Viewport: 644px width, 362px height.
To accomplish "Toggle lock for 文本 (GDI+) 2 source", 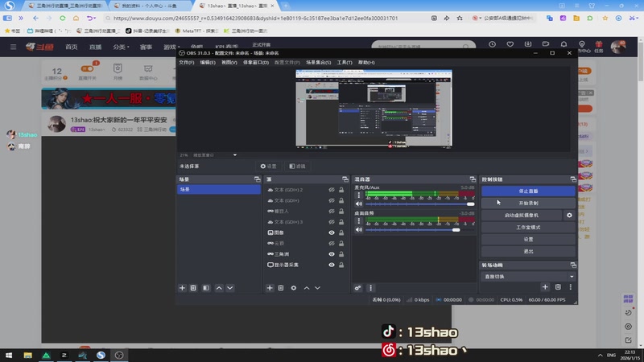I will [x=341, y=190].
